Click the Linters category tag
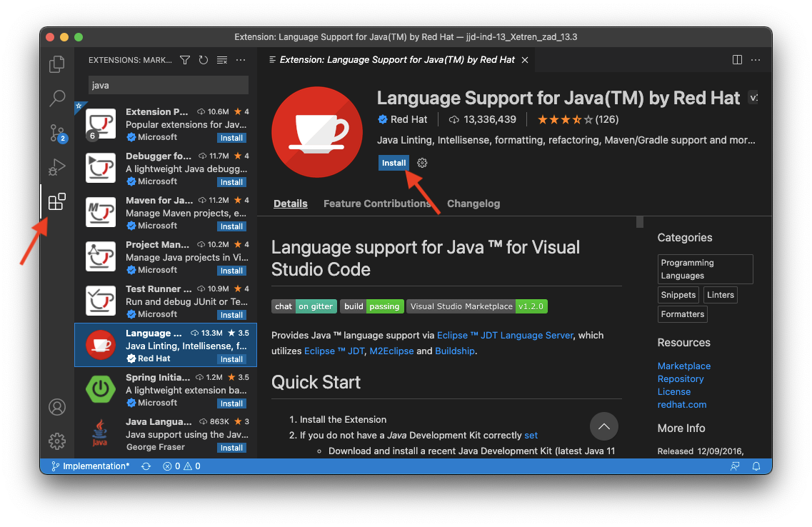 tap(721, 295)
